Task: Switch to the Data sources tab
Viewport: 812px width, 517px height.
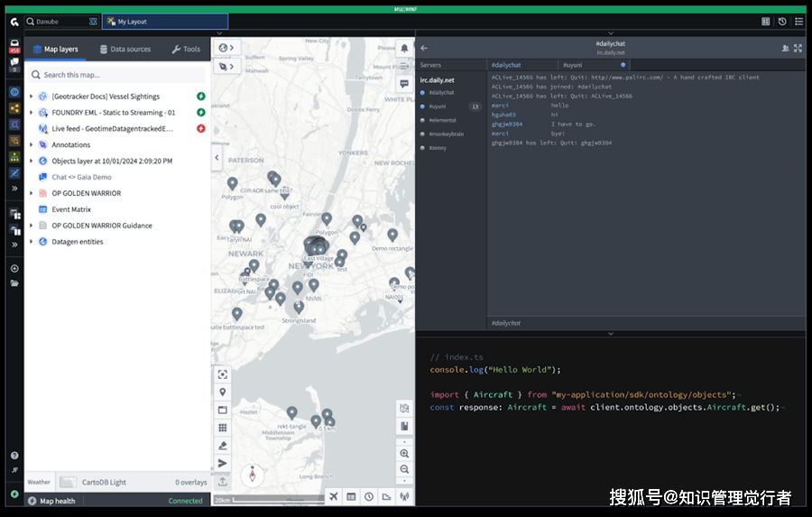Action: pos(125,49)
